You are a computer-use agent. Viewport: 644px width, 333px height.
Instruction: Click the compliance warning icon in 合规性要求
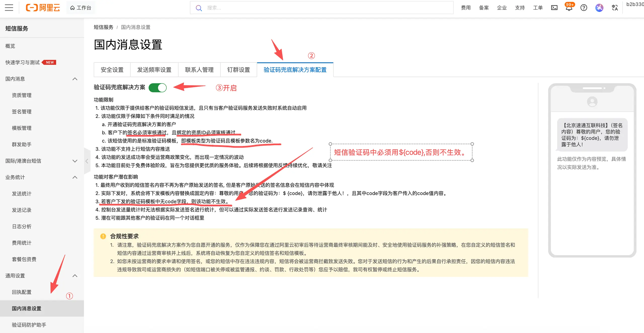coord(103,236)
